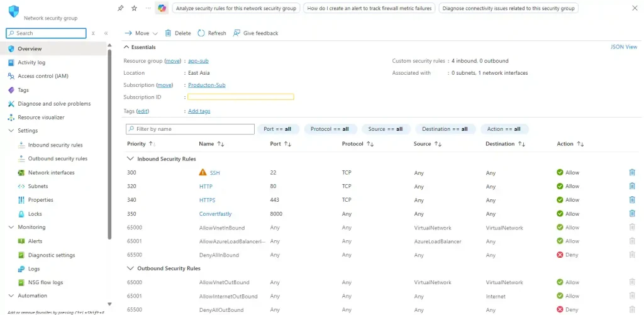
Task: Open the Copilot icon in the header
Action: coord(162,8)
